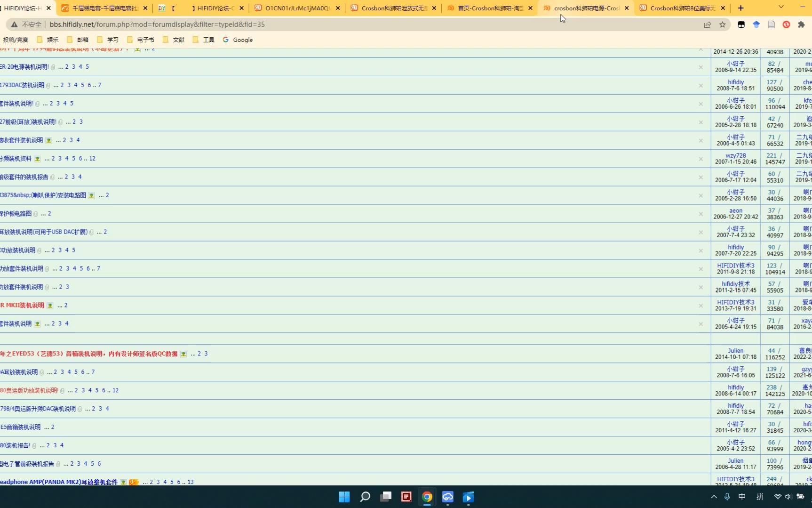Open the 投稿/竞赛 bookmark
The height and width of the screenshot is (508, 812).
coord(16,40)
